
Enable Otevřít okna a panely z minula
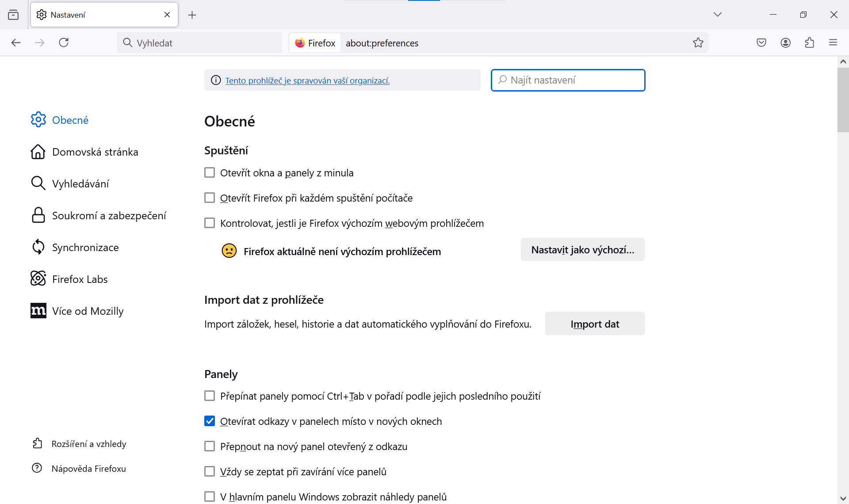point(210,172)
